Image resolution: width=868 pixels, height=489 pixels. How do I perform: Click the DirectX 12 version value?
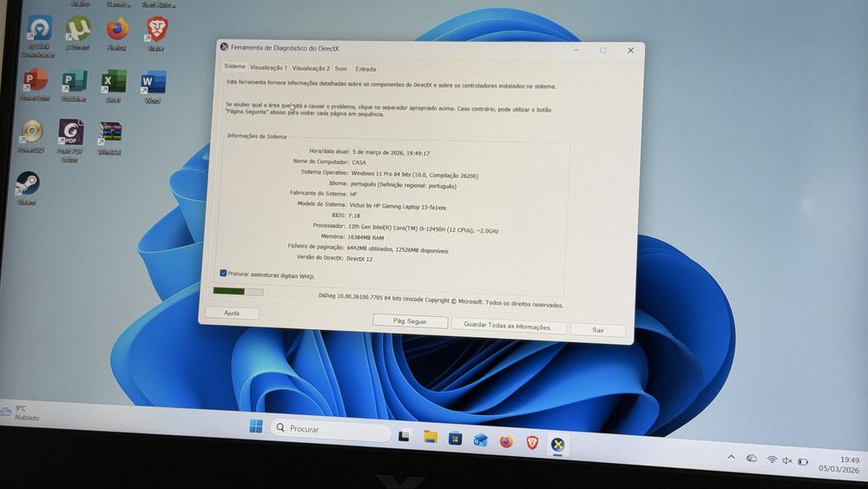pyautogui.click(x=359, y=259)
